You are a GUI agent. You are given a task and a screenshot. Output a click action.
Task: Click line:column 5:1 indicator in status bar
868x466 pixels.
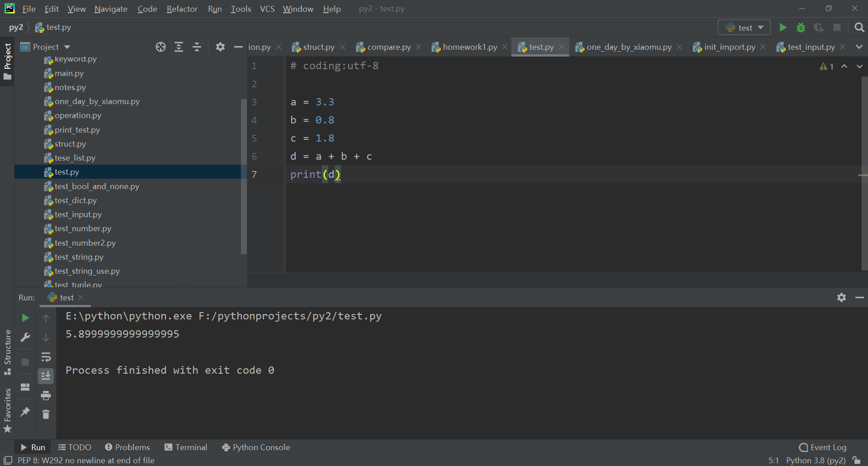(x=774, y=460)
